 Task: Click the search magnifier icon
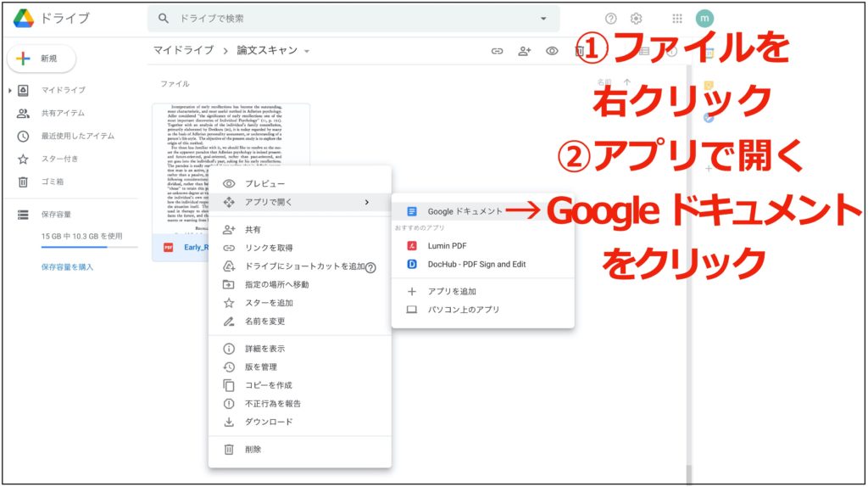coord(163,19)
